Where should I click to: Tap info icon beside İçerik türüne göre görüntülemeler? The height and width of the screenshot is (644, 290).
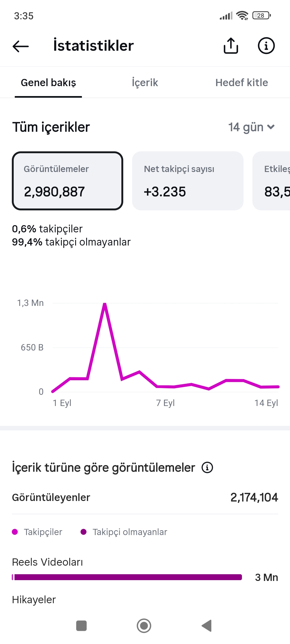pyautogui.click(x=207, y=467)
